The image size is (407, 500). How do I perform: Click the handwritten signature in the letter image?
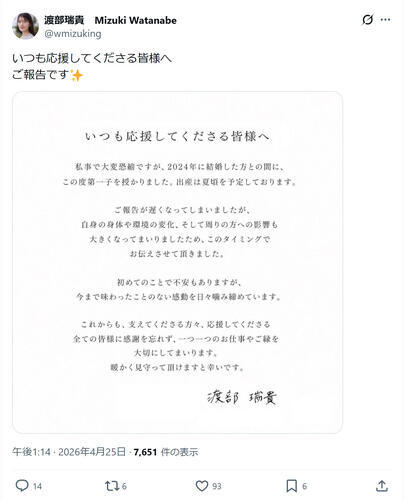242,397
